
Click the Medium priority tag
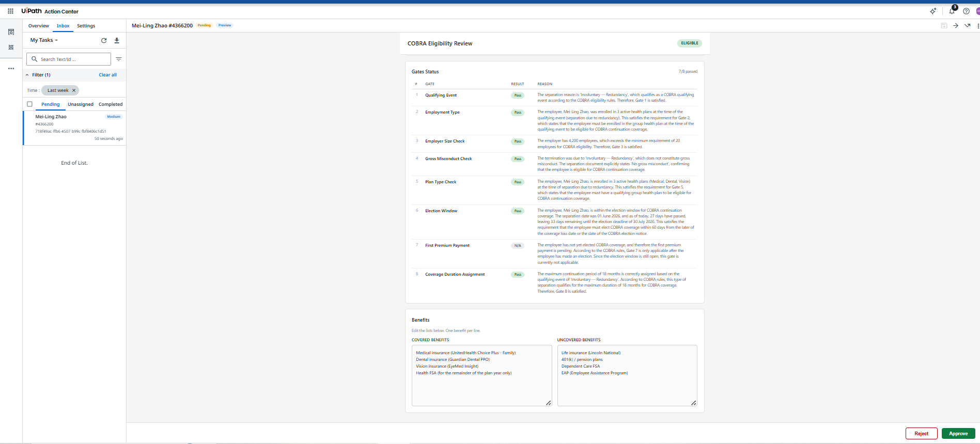[x=114, y=117]
